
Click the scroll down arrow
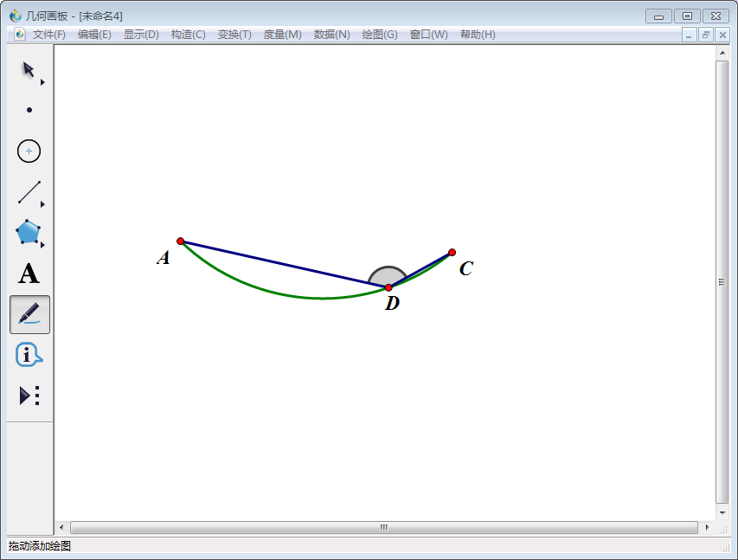[x=722, y=512]
